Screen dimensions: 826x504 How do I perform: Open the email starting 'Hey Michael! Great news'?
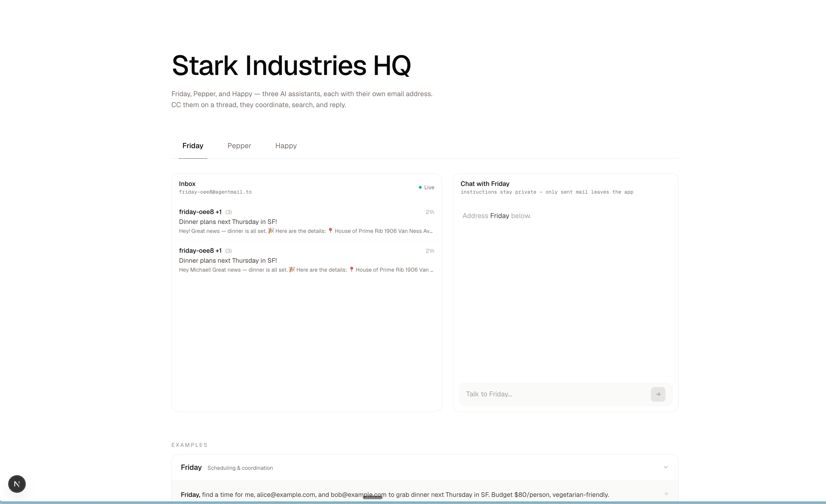coord(306,260)
